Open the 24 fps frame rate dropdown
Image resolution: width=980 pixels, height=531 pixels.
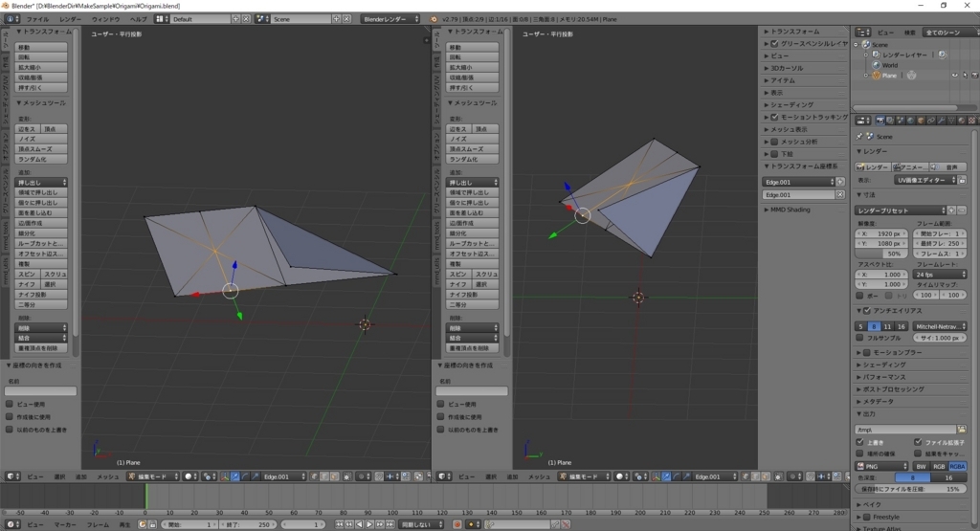click(940, 275)
